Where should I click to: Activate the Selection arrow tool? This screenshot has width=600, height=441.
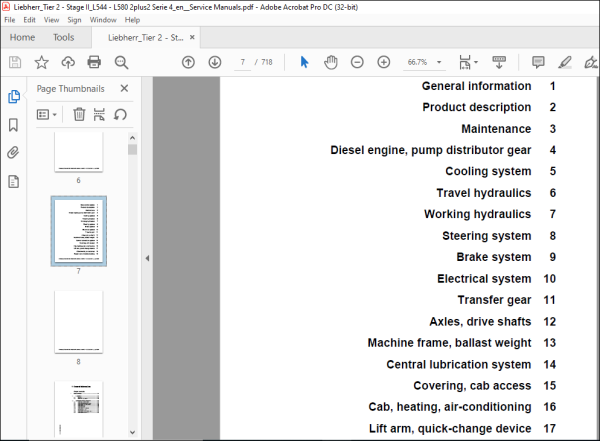(304, 62)
